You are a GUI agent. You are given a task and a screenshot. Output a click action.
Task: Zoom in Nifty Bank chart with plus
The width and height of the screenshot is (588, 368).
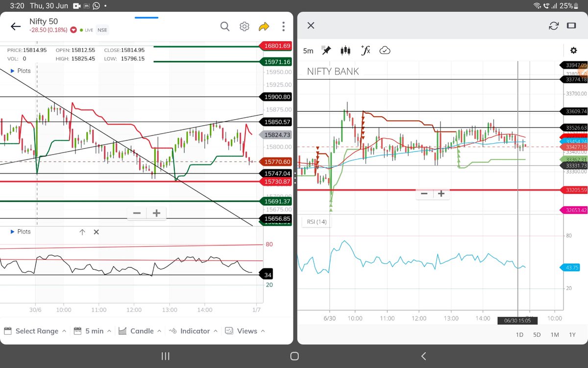click(441, 193)
